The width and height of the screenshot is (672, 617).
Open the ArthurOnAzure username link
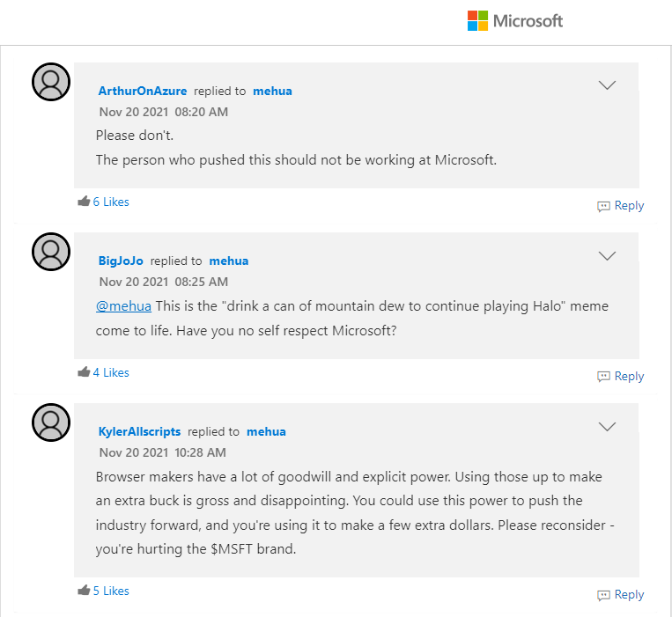tap(142, 91)
